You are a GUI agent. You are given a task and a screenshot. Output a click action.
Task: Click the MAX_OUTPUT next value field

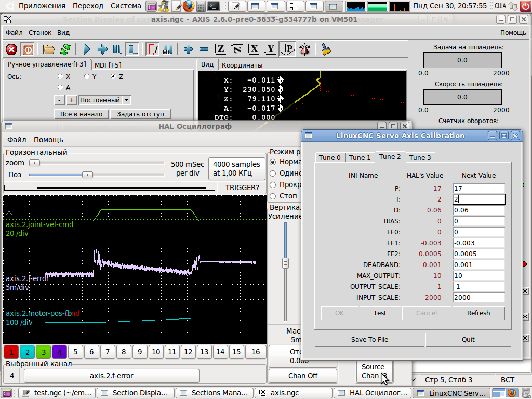[478, 276]
